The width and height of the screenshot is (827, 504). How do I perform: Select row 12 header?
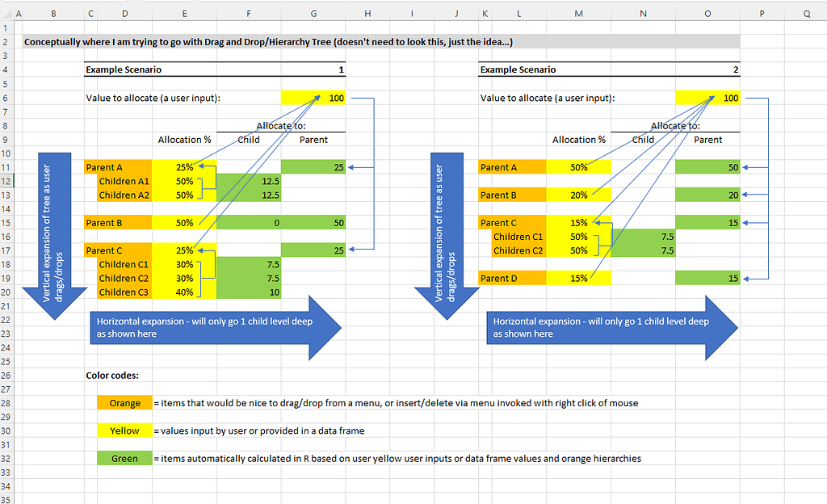[x=6, y=181]
